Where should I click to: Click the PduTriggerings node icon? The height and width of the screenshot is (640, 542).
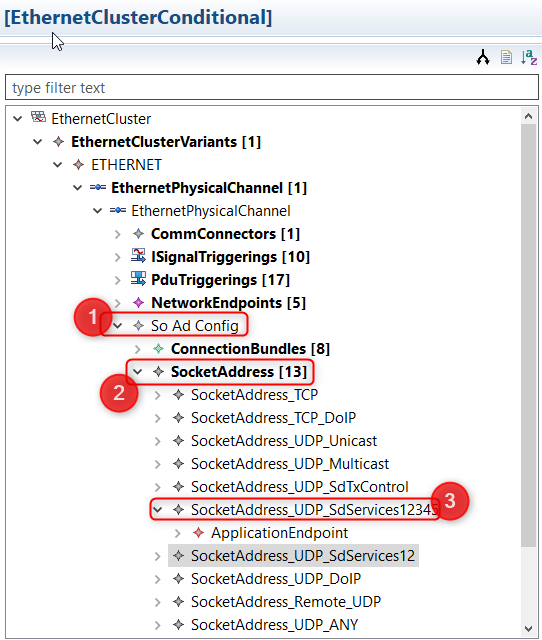click(x=138, y=279)
